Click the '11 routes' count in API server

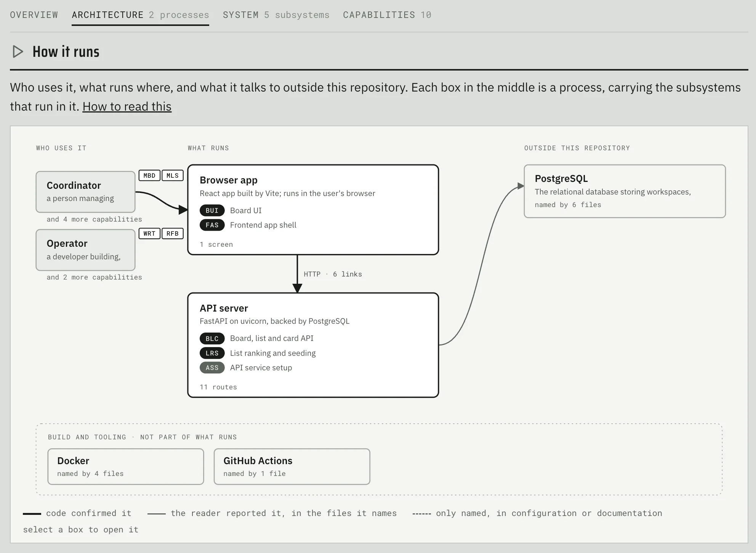(218, 387)
